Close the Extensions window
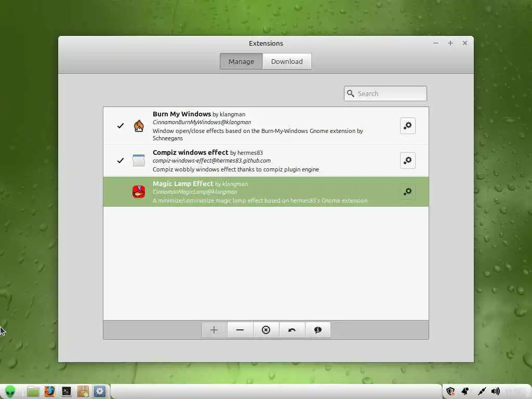This screenshot has width=532, height=399. [x=465, y=43]
